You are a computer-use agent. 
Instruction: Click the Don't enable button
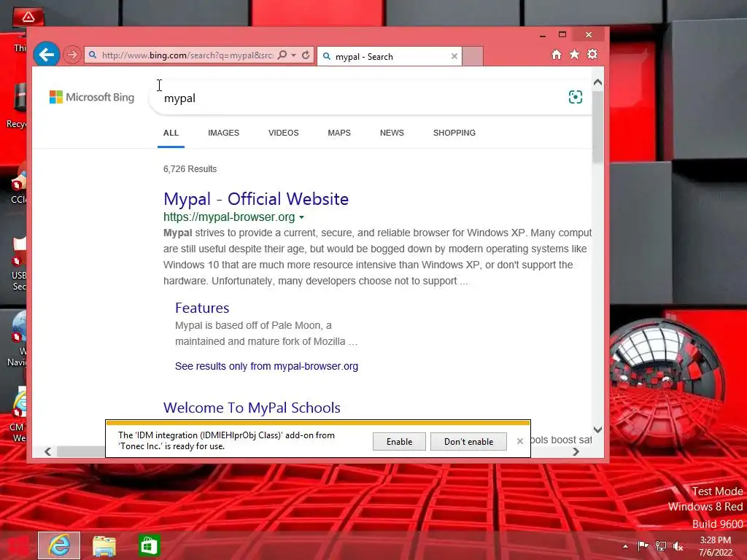[468, 441]
